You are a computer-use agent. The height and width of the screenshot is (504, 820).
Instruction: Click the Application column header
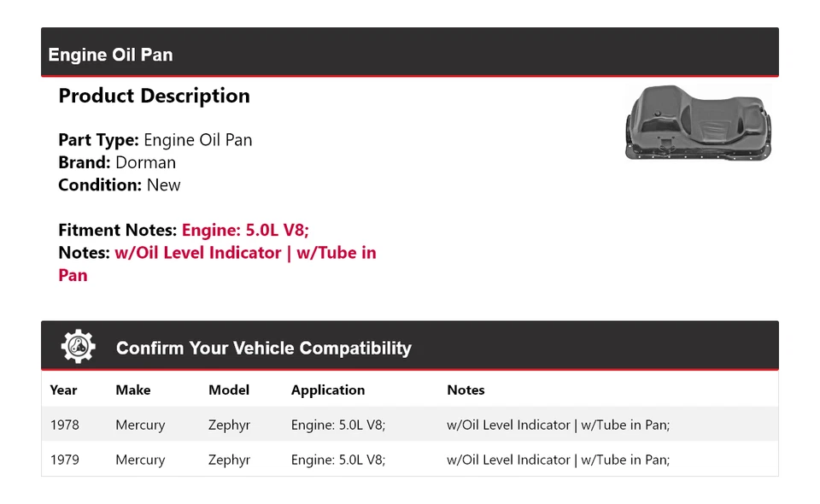pyautogui.click(x=328, y=390)
